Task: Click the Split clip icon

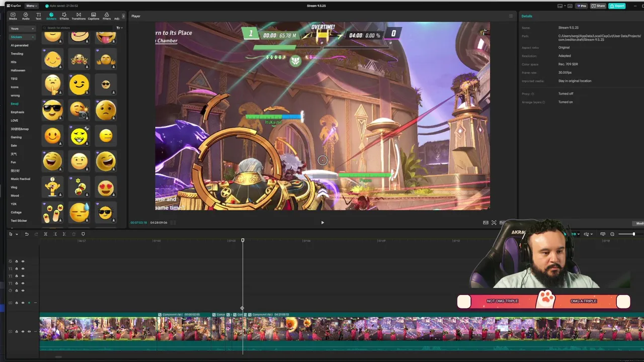Action: (x=45, y=234)
